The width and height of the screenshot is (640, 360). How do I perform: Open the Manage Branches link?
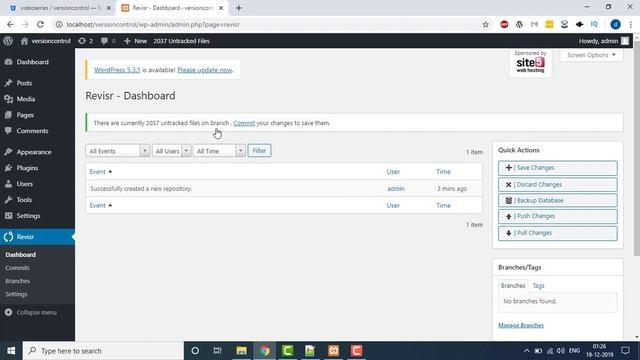521,325
